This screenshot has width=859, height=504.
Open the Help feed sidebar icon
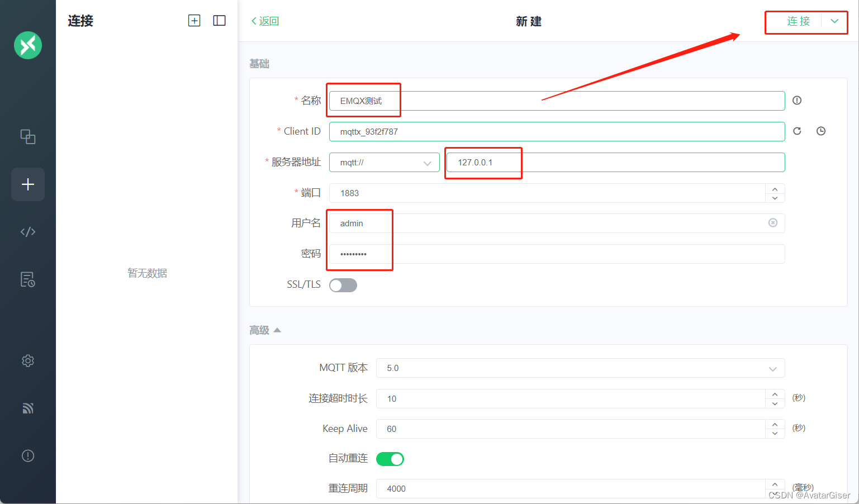point(28,408)
